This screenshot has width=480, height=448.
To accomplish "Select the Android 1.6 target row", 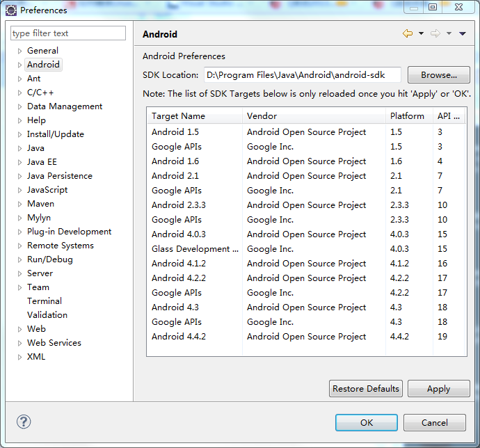I will pyautogui.click(x=307, y=161).
